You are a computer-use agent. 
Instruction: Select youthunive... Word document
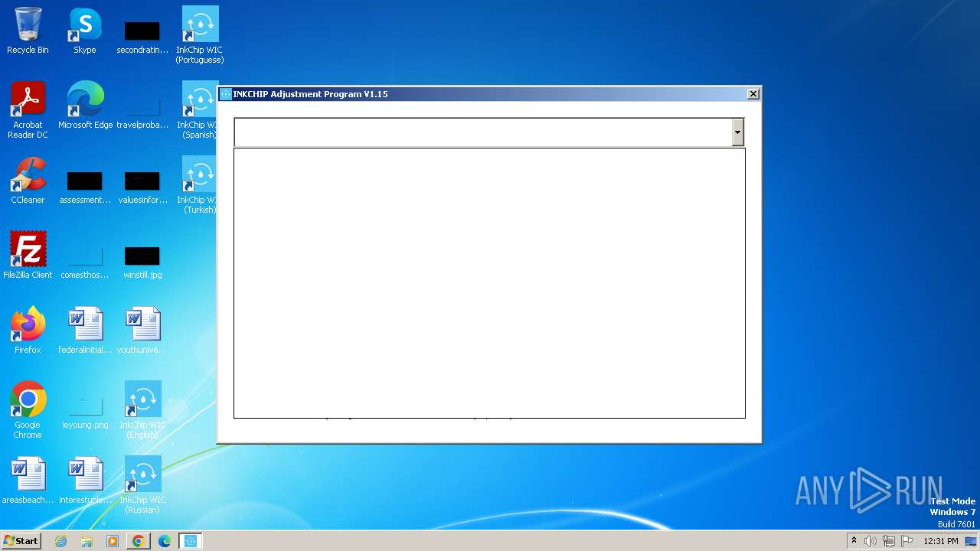142,331
